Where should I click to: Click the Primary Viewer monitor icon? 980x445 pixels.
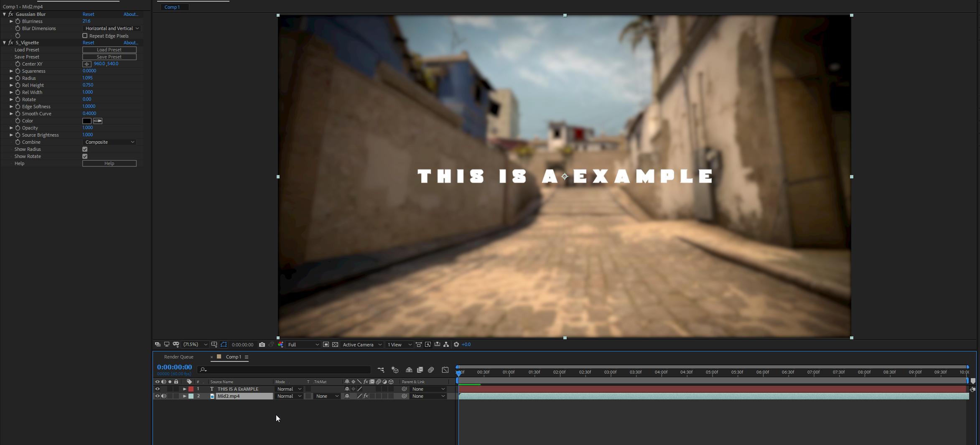coord(167,344)
